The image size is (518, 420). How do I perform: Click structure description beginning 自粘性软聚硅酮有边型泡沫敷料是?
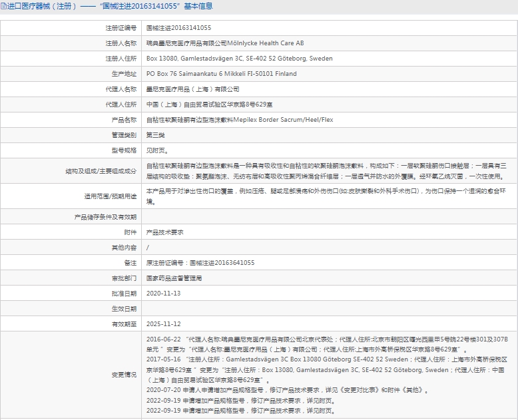[x=326, y=171]
